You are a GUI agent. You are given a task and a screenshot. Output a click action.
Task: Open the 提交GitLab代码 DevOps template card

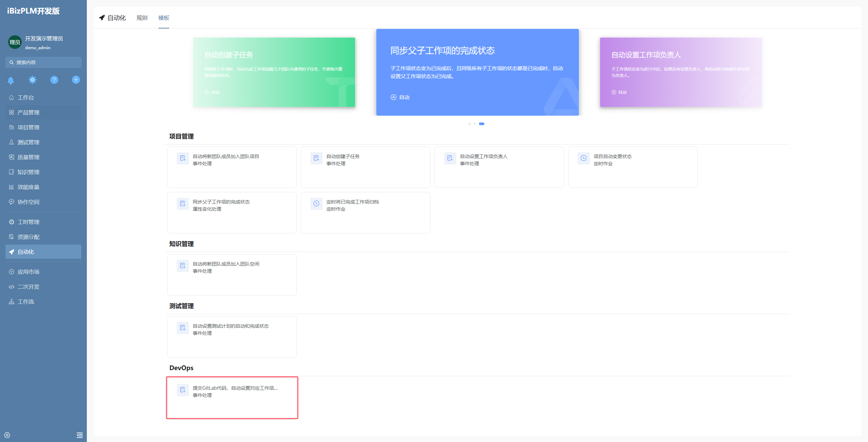click(x=232, y=398)
